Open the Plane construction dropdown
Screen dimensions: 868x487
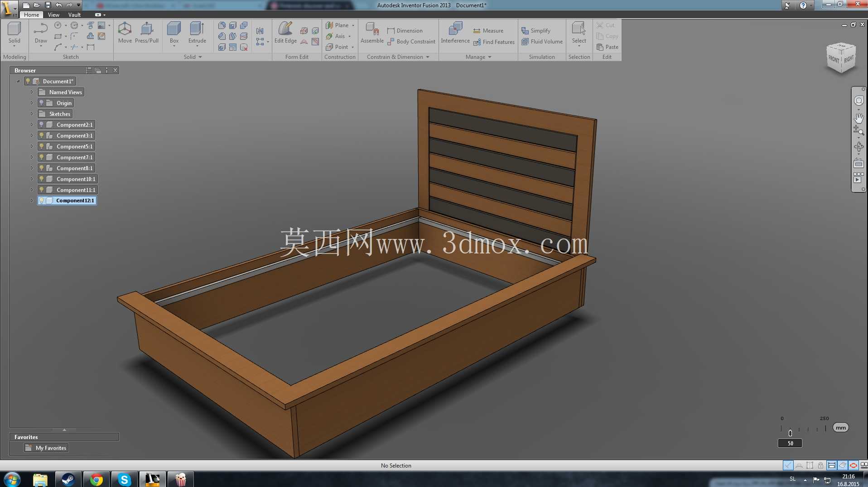coord(353,25)
